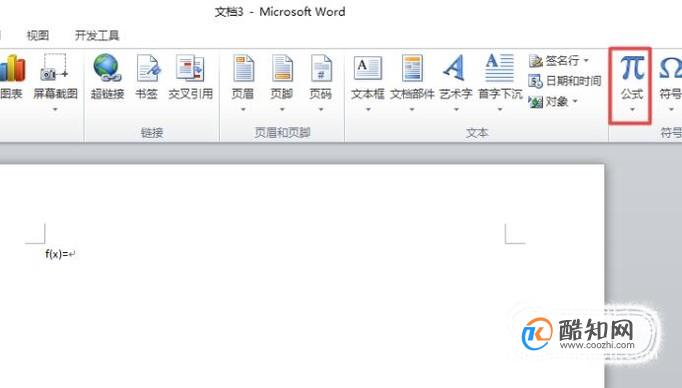Open the 文档部件 quick parts icon
The height and width of the screenshot is (388, 682).
(412, 68)
